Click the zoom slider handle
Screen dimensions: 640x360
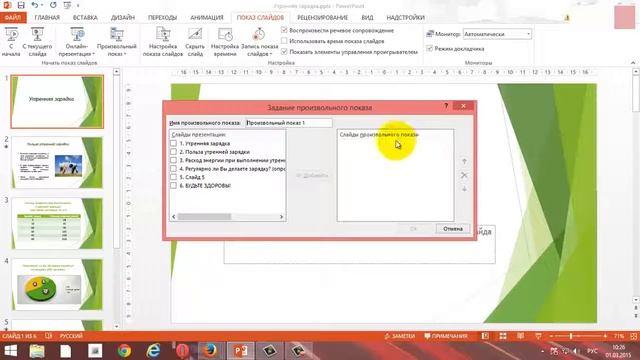pyautogui.click(x=571, y=336)
